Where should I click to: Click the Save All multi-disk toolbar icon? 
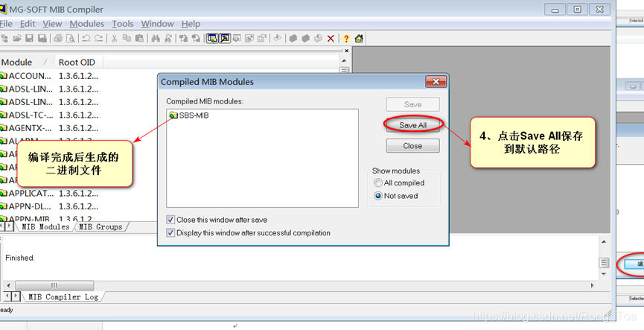click(x=42, y=38)
